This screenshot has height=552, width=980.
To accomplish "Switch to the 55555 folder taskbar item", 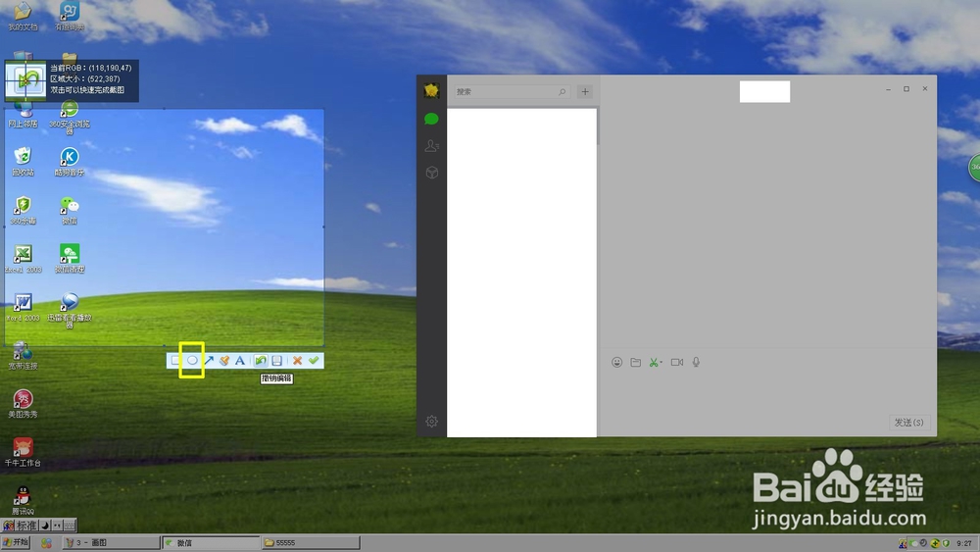I will coord(311,542).
